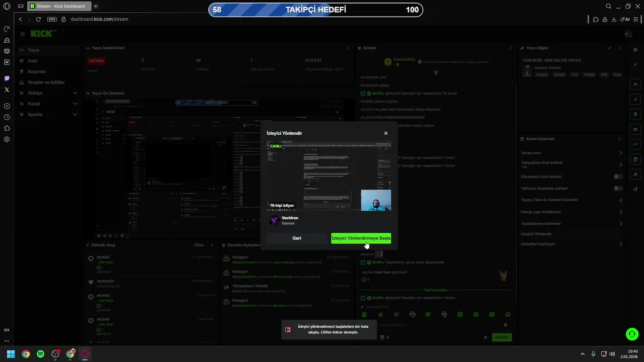
Task: Open Yayın İstatistikleri panel options menu
Action: 348,48
